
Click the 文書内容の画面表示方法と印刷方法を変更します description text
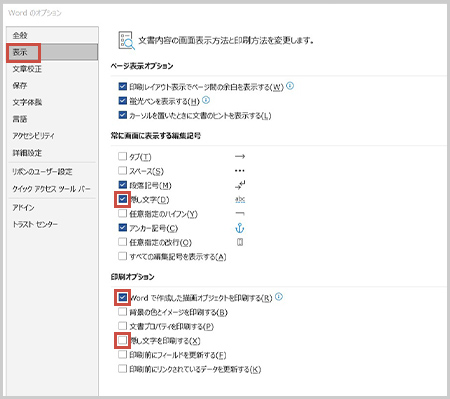pos(226,41)
